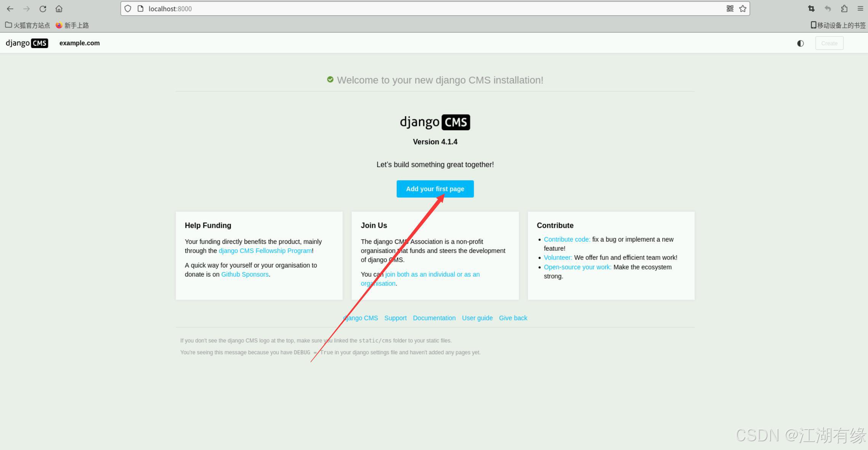Click Add your first page button
868x450 pixels.
click(x=435, y=189)
